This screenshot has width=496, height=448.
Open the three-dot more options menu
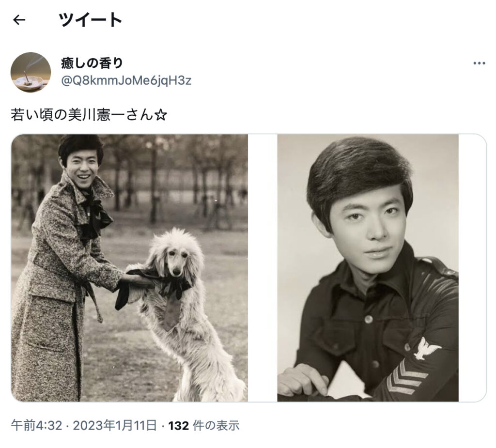pos(479,63)
